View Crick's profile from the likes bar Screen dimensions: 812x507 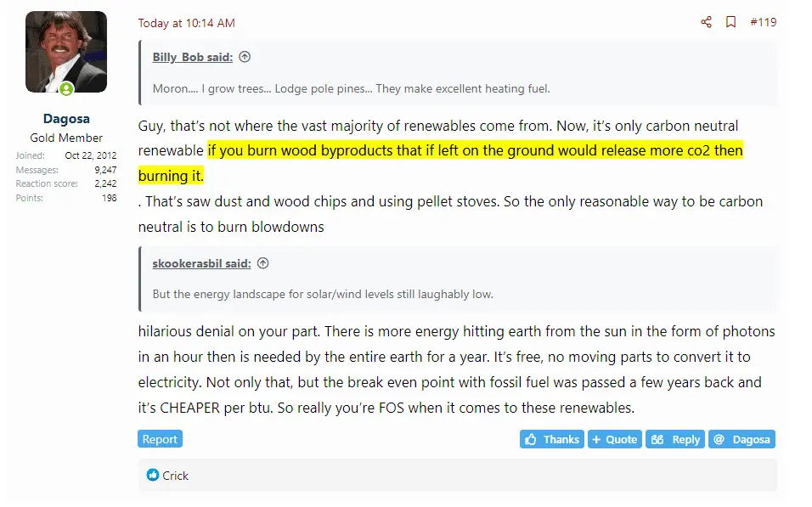click(175, 476)
